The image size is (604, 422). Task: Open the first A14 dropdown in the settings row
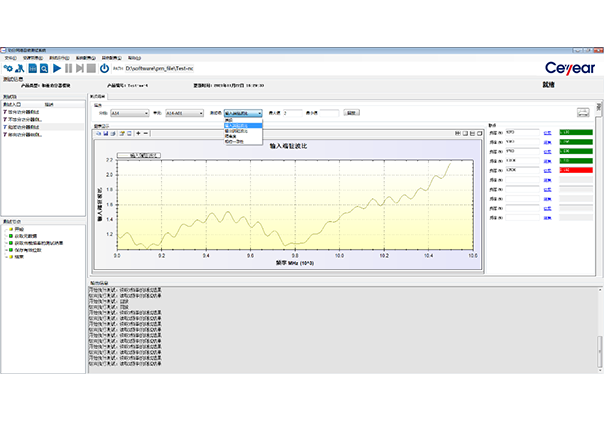click(129, 113)
